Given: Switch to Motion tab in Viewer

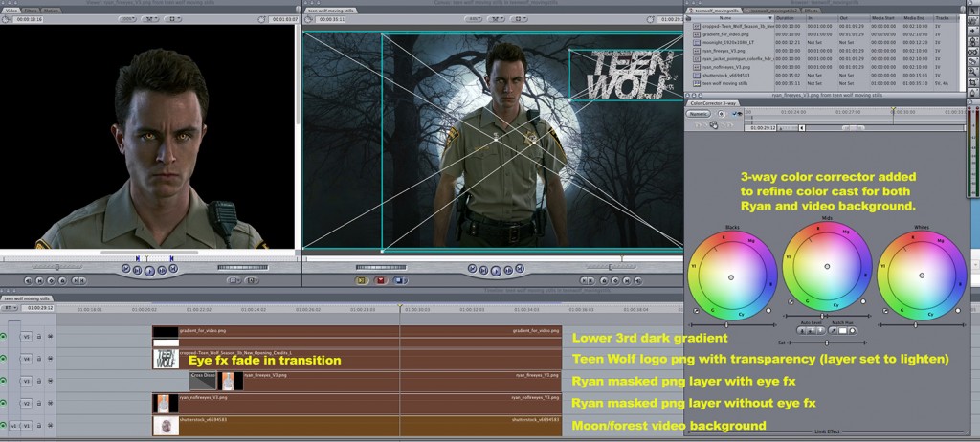Looking at the screenshot, I should click(52, 11).
